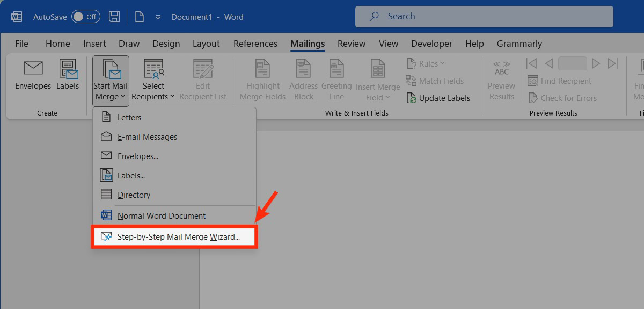Toggle the AutoSave switch
Screen dimensions: 644x309
pos(85,17)
